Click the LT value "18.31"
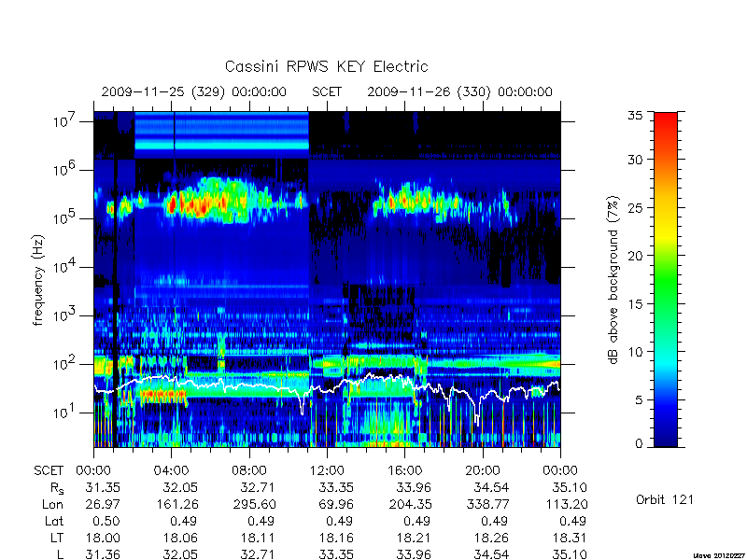 570,538
